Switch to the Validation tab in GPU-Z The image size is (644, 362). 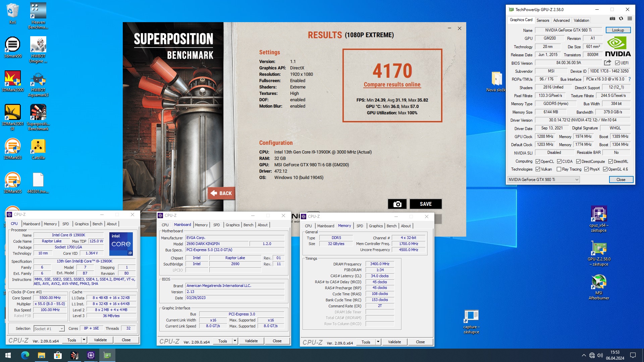coord(581,20)
